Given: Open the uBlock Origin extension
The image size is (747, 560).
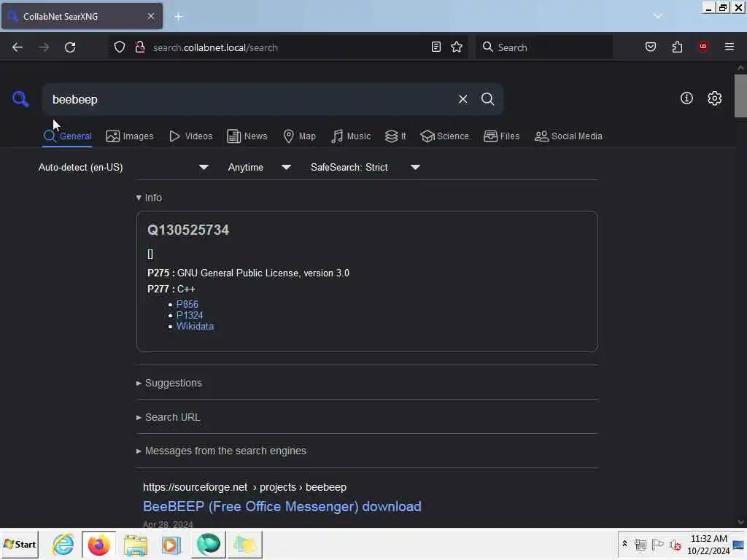Looking at the screenshot, I should 703,47.
